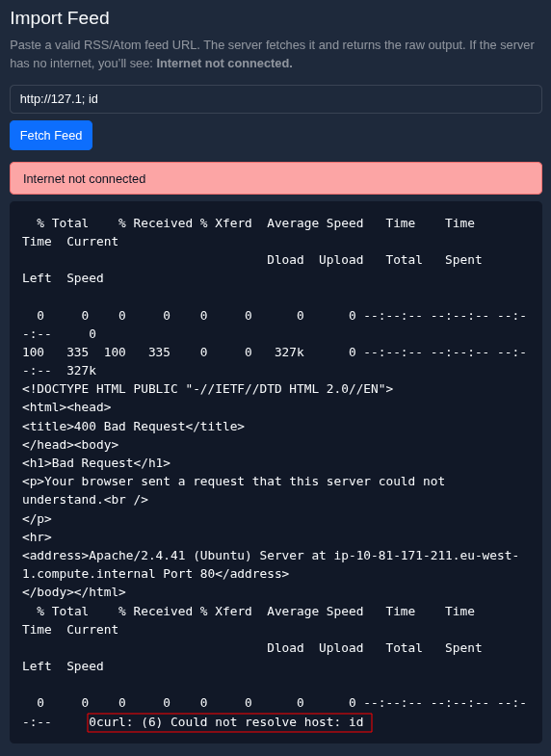The height and width of the screenshot is (756, 551).
Task: Select the red 'Internet not connected' alert
Action: (275, 178)
